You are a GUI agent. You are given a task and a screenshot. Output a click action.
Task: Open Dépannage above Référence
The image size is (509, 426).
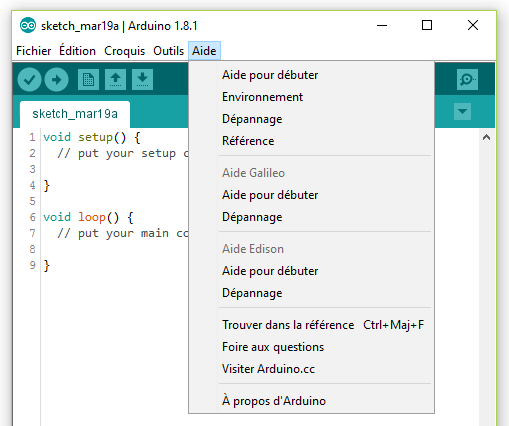311,119
